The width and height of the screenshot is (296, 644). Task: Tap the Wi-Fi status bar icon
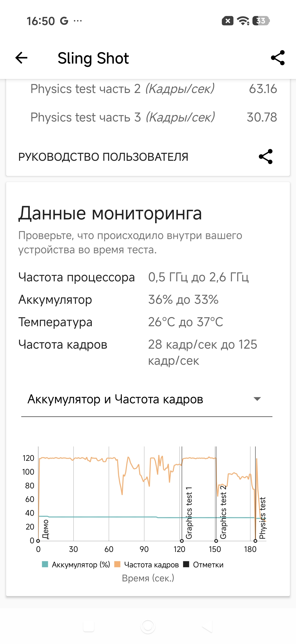243,21
